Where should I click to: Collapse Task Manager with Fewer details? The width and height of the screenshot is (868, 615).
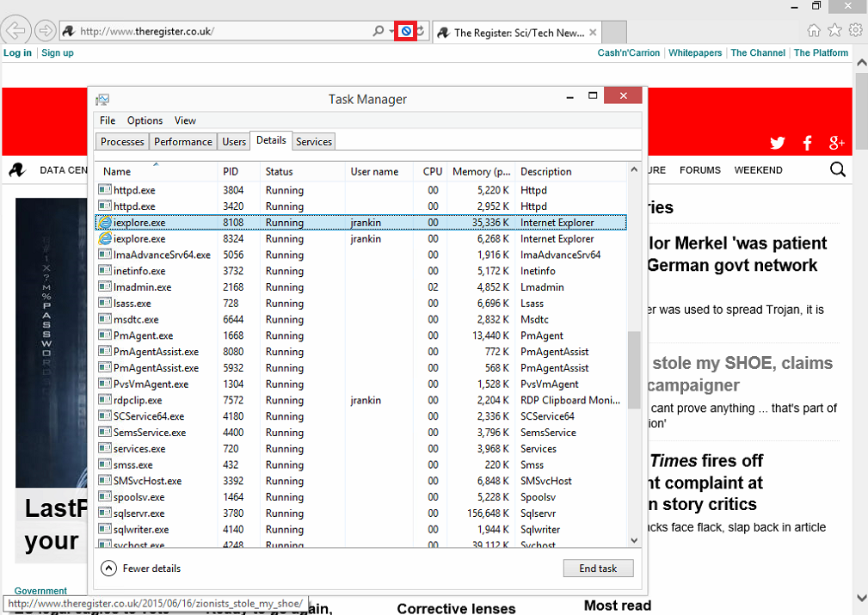[142, 568]
